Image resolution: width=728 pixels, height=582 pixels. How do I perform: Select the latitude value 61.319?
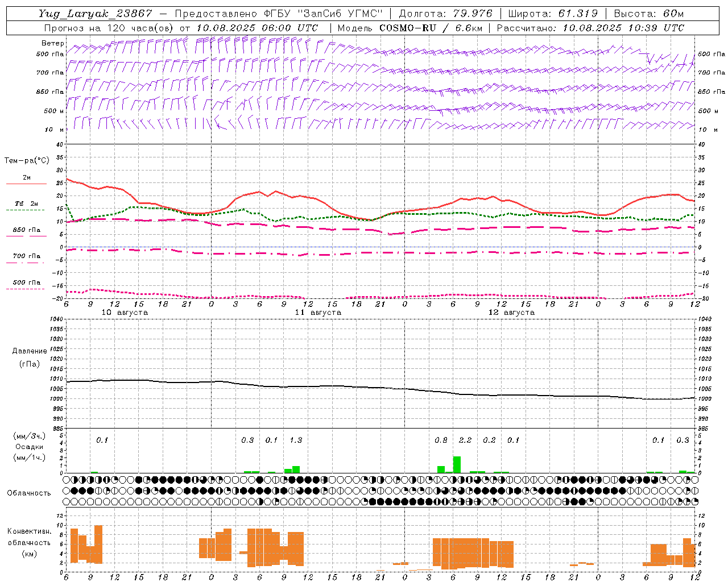click(578, 14)
